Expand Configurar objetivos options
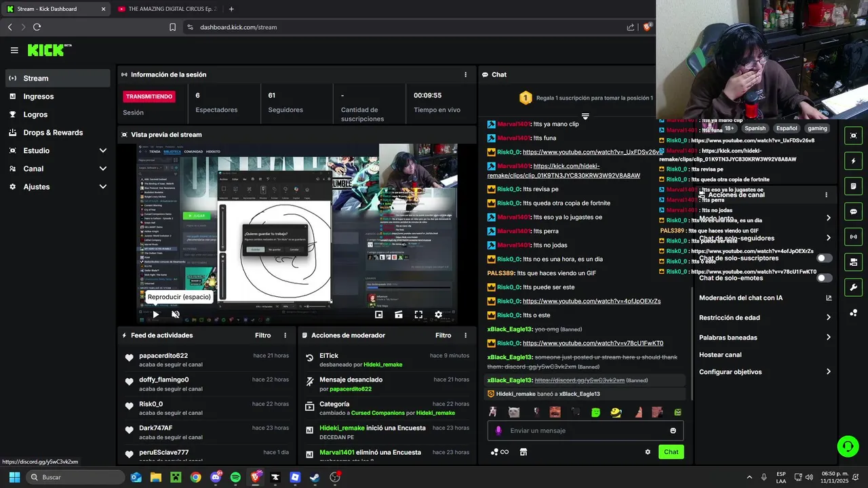 coord(829,372)
